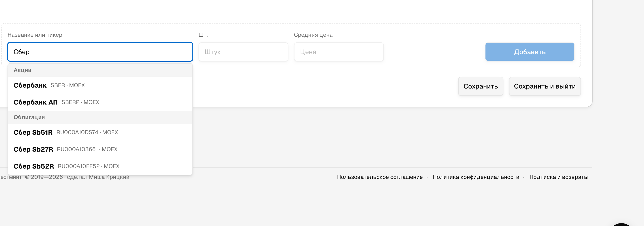Select Сбербанк АП SBERP suggestion
This screenshot has height=226, width=644.
point(100,102)
